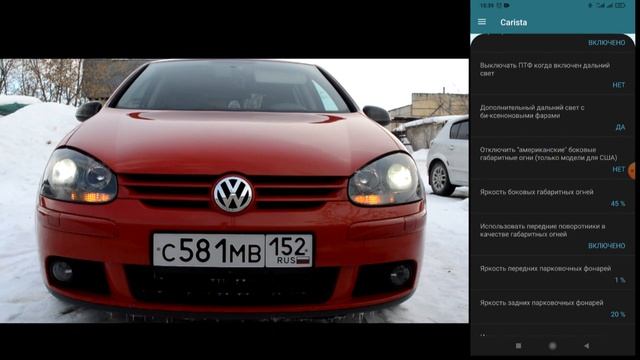Tap the Android recent apps square button
Image resolution: width=640 pixels, height=360 pixels.
coord(518,346)
